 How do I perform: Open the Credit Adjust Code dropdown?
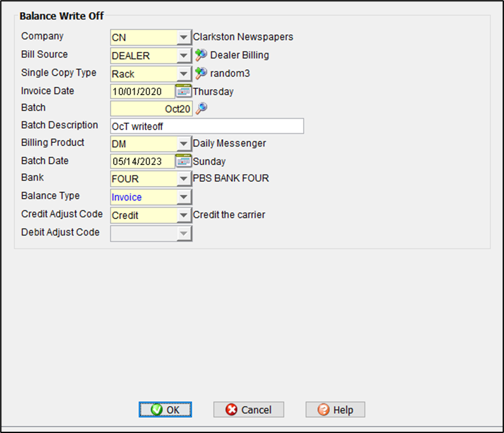click(x=184, y=215)
